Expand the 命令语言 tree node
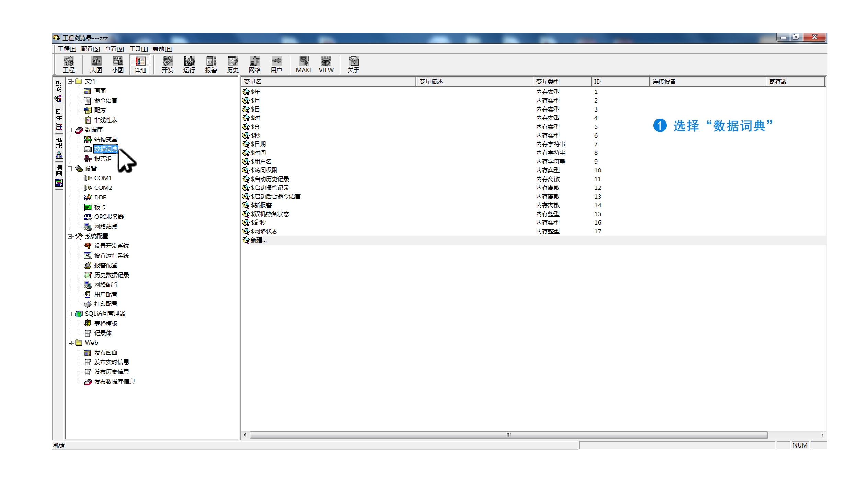 point(79,101)
